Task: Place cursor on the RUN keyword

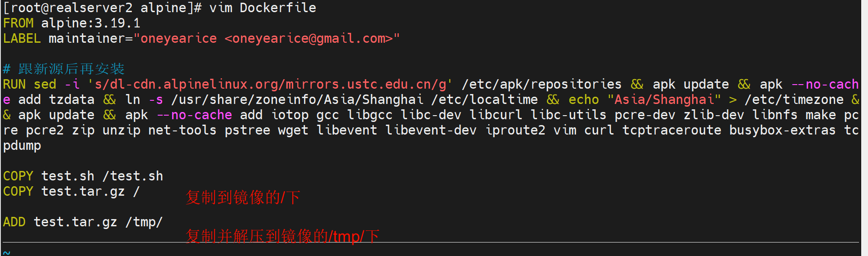Action: [14, 84]
